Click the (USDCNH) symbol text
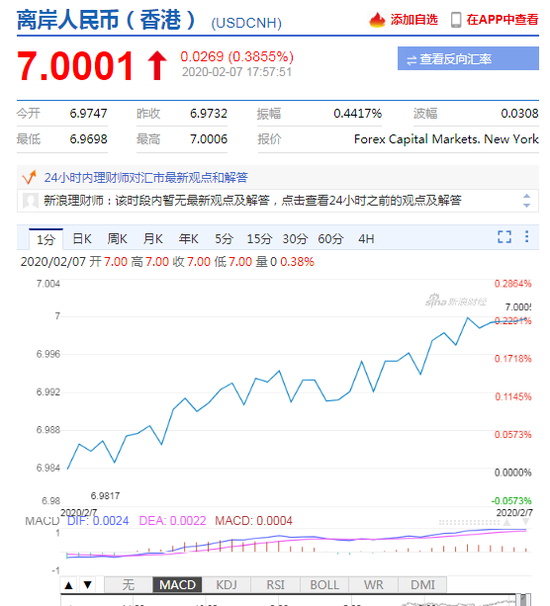This screenshot has height=606, width=550. tap(246, 23)
